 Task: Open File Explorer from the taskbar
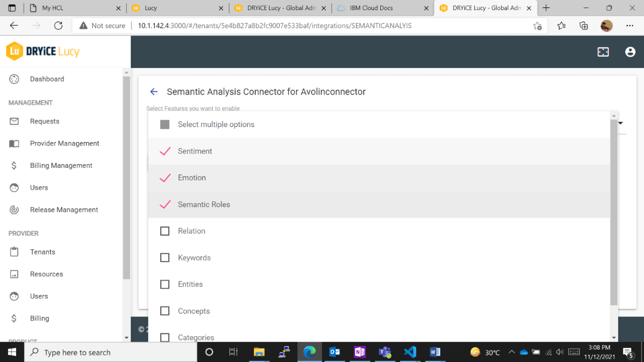[x=259, y=352]
